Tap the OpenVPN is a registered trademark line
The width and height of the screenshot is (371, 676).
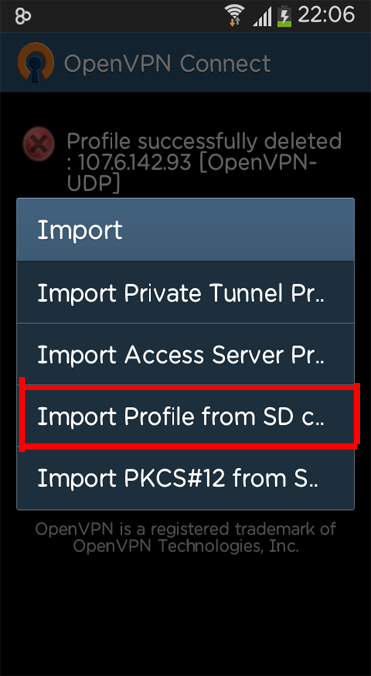185,529
